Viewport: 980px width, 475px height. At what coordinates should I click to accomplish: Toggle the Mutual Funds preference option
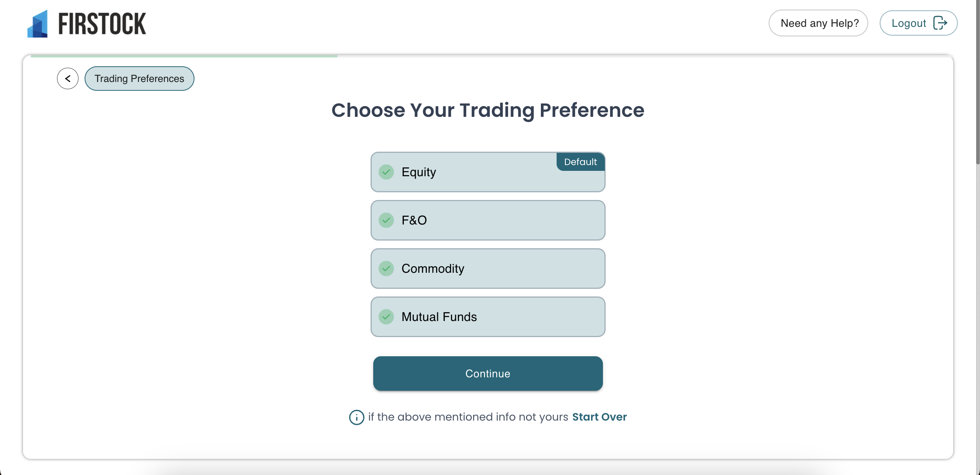tap(488, 317)
